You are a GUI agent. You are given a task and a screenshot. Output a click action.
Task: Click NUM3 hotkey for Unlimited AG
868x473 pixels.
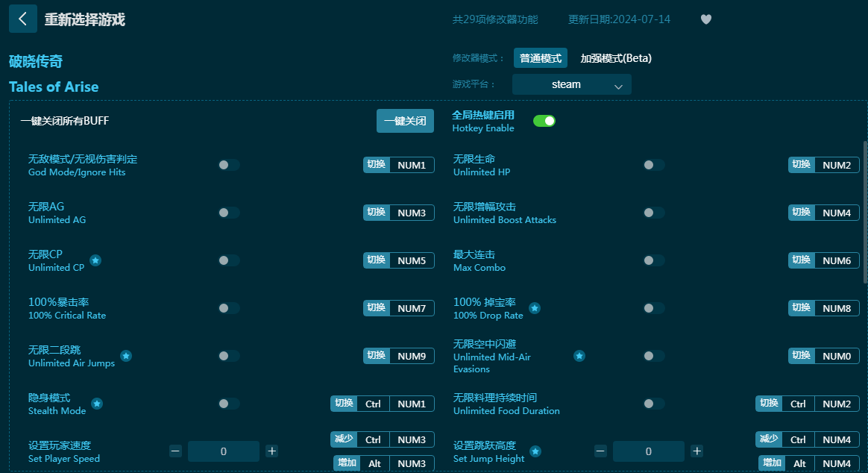tap(412, 213)
